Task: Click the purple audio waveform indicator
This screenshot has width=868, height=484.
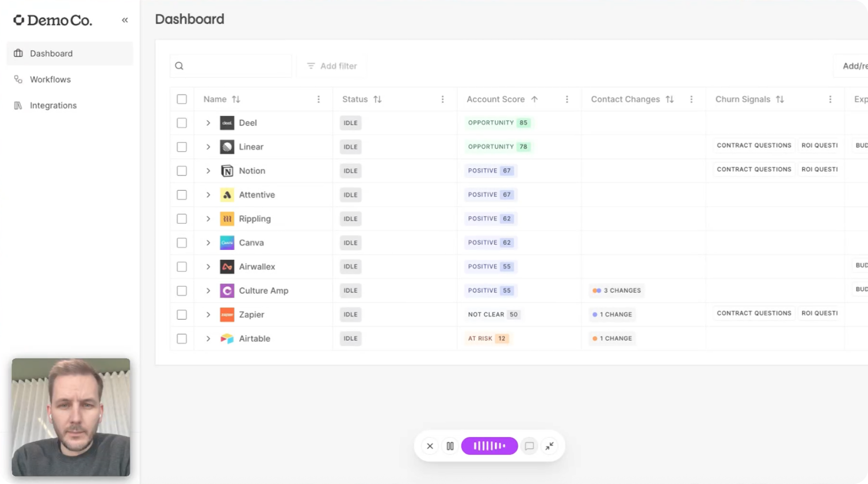Action: pos(489,446)
